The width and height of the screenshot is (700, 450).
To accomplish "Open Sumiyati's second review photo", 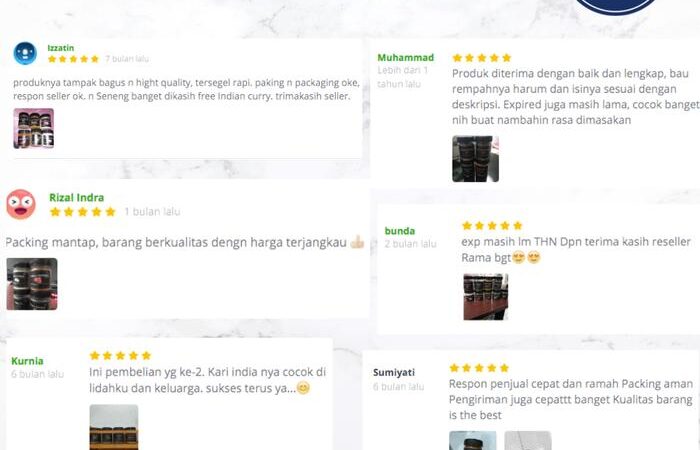I will click(x=528, y=441).
